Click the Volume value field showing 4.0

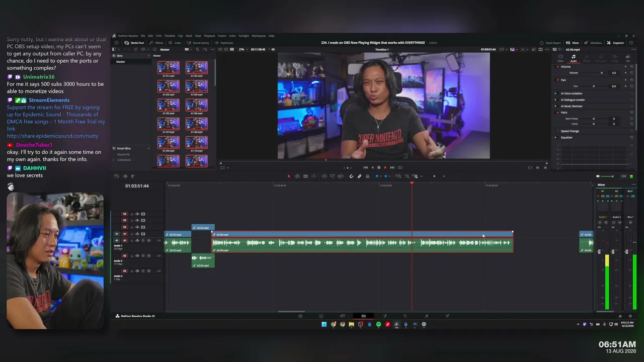pos(614,73)
